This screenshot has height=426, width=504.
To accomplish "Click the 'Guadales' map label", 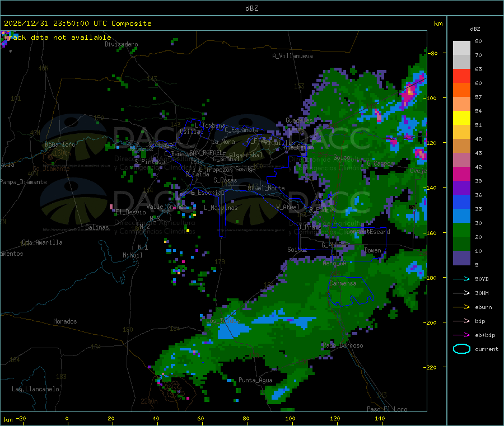I will (299, 120).
